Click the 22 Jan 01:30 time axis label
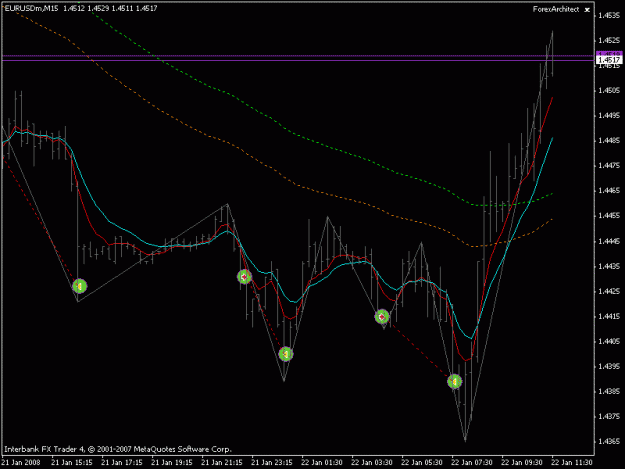 (x=322, y=463)
